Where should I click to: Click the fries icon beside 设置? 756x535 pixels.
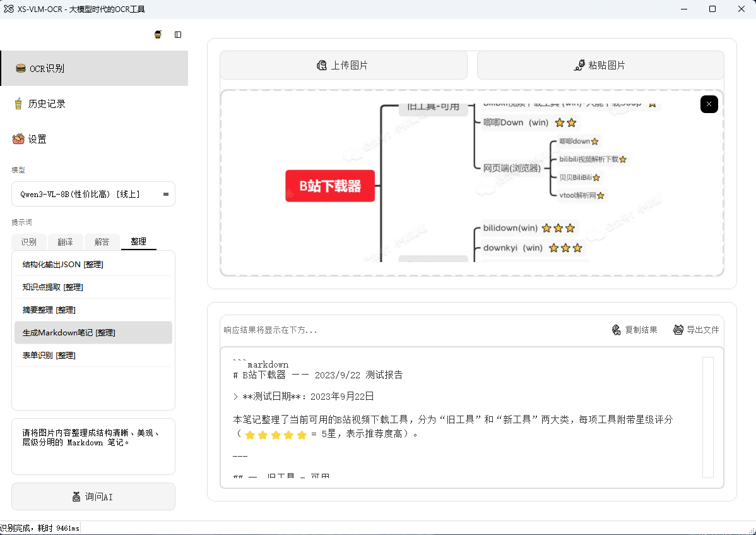[18, 139]
